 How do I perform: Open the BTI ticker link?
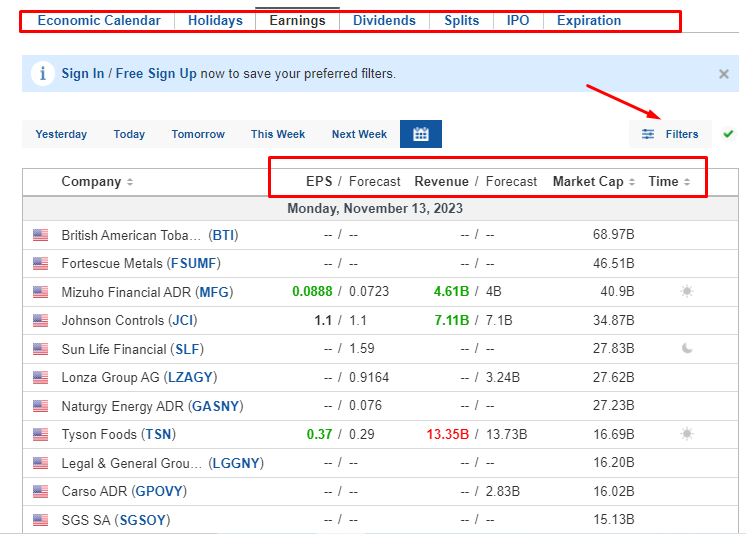point(223,235)
